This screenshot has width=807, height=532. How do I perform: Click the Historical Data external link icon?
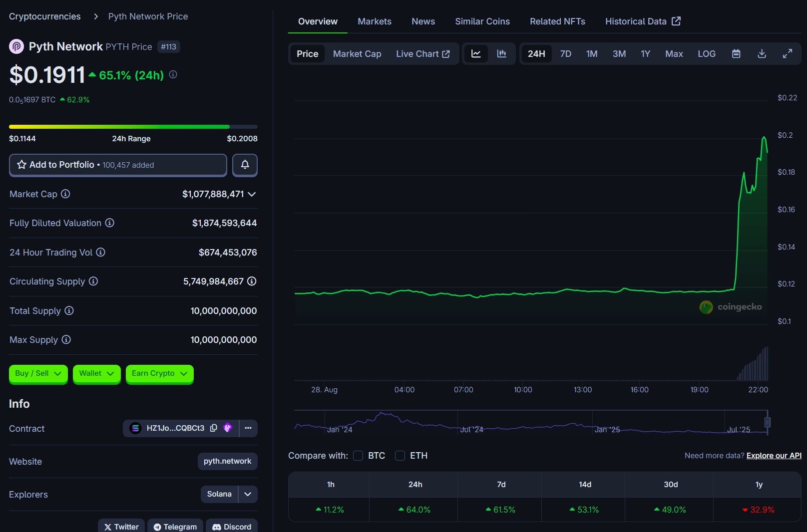click(x=676, y=21)
